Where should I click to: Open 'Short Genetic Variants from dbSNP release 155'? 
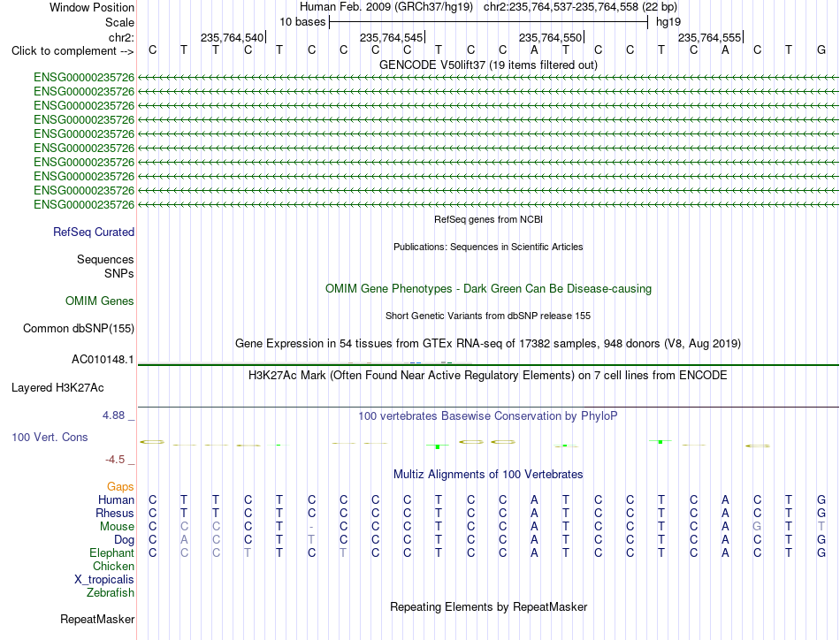pyautogui.click(x=488, y=316)
